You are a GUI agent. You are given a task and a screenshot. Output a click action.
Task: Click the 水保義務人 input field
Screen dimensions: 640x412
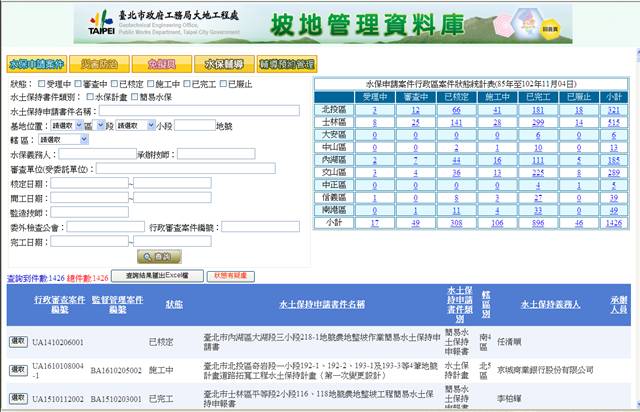tap(98, 154)
